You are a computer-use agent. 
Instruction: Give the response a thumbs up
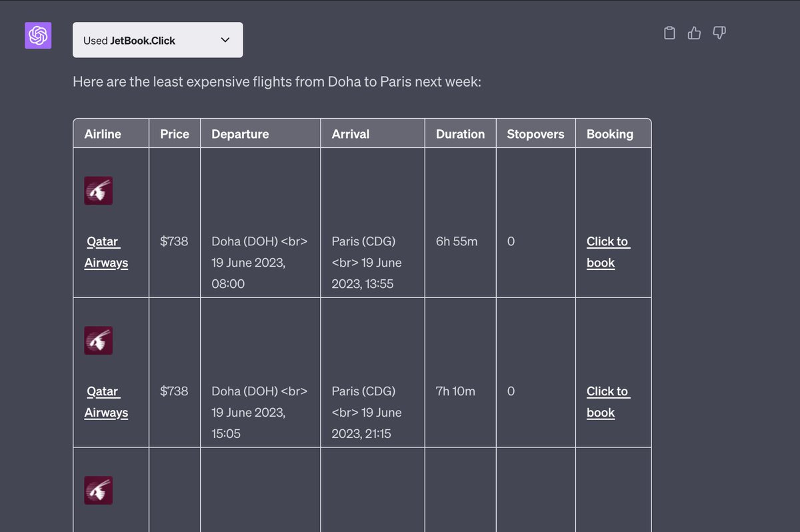click(695, 33)
